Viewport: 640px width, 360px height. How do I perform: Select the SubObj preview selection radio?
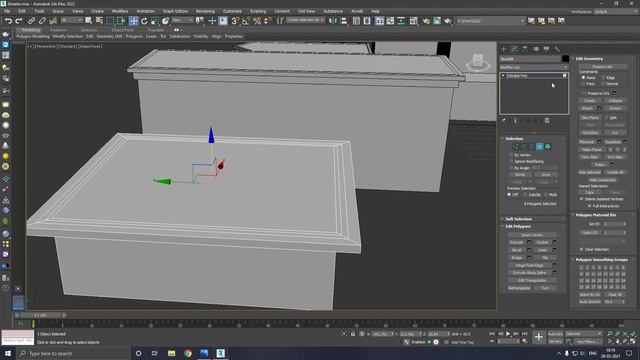[525, 195]
